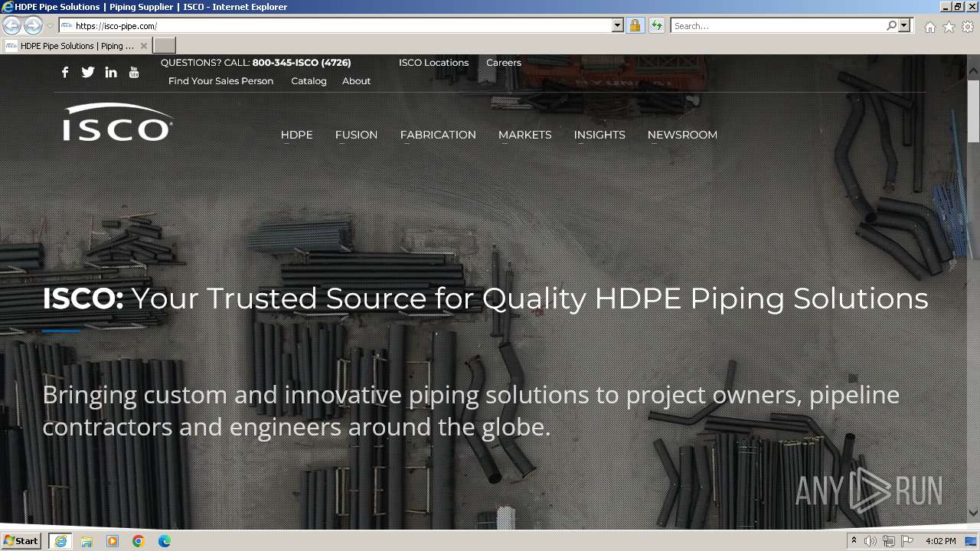Open search provider dropdown arrow
This screenshot has height=551, width=980.
point(905,25)
